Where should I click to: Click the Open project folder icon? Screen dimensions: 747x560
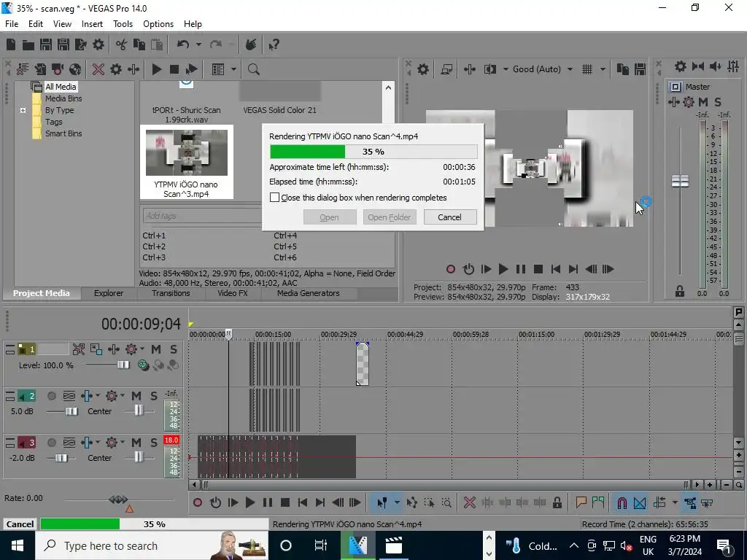point(28,44)
